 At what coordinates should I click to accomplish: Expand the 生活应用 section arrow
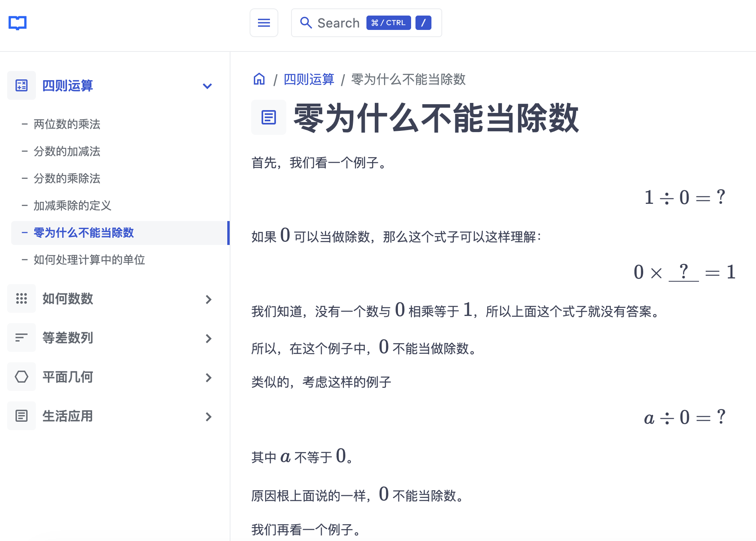[x=208, y=417]
